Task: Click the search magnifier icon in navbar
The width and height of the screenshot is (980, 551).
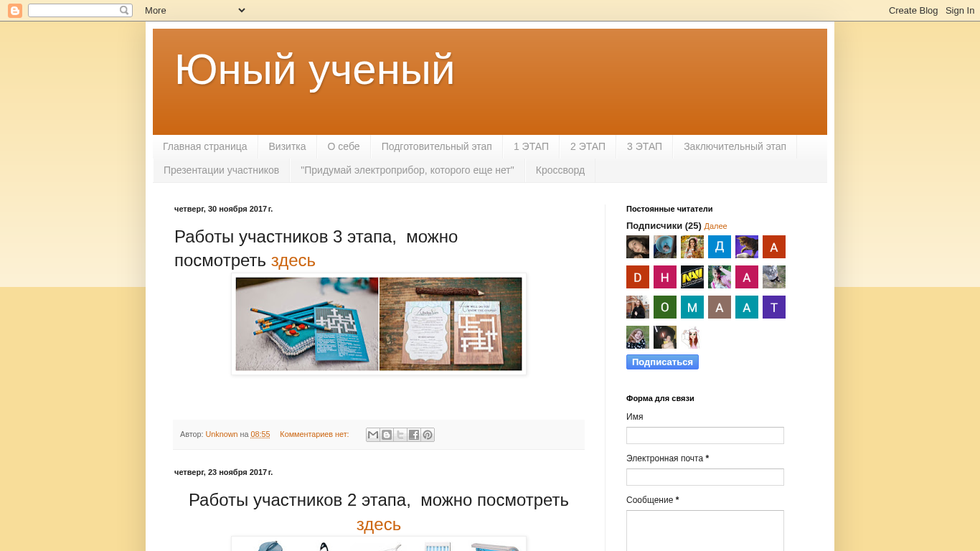Action: [x=124, y=11]
